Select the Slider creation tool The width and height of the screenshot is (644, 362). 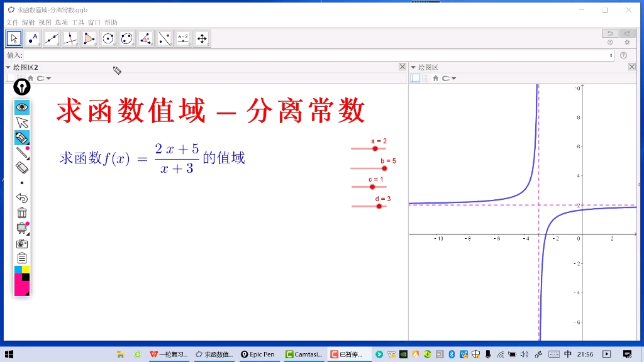[x=184, y=38]
